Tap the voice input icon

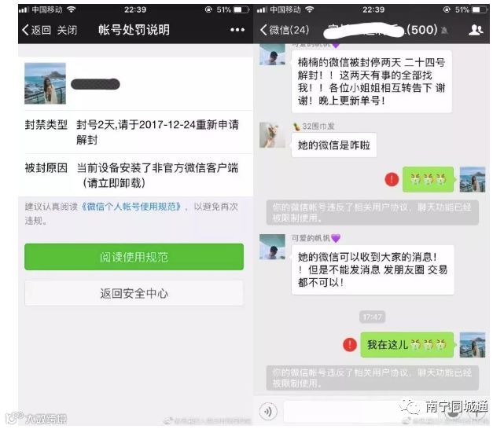click(x=268, y=412)
